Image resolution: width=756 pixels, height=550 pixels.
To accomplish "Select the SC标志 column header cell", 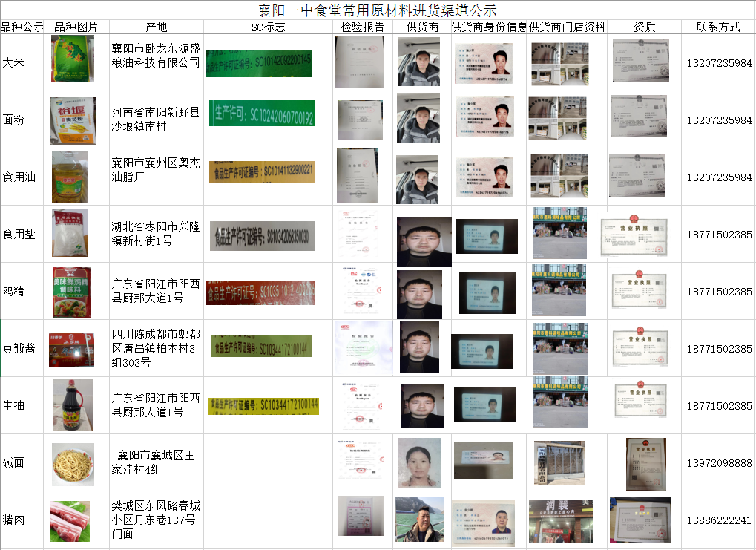I will [x=268, y=27].
